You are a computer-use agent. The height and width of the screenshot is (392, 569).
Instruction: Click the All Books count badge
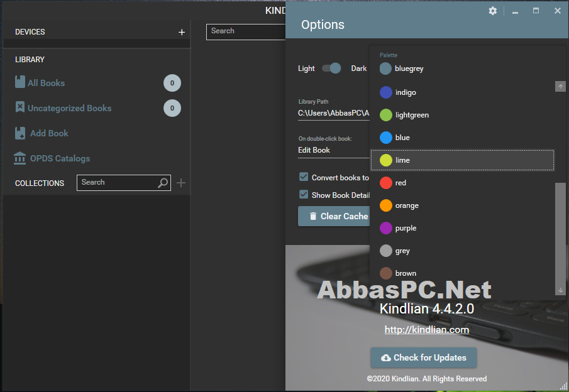point(172,83)
